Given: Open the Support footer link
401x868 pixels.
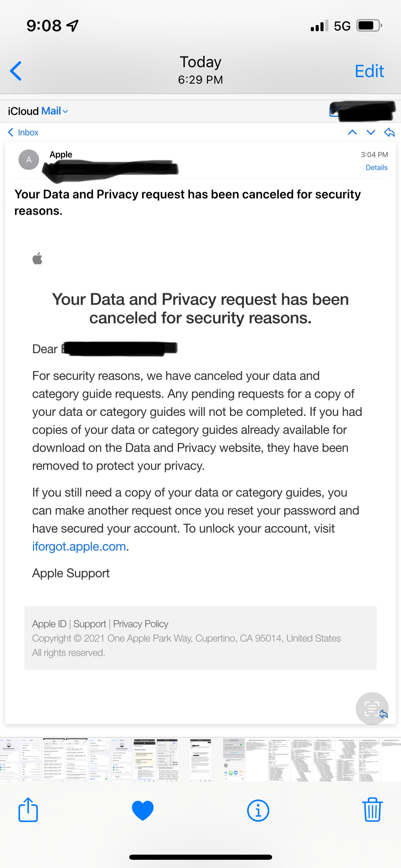Looking at the screenshot, I should pyautogui.click(x=90, y=624).
